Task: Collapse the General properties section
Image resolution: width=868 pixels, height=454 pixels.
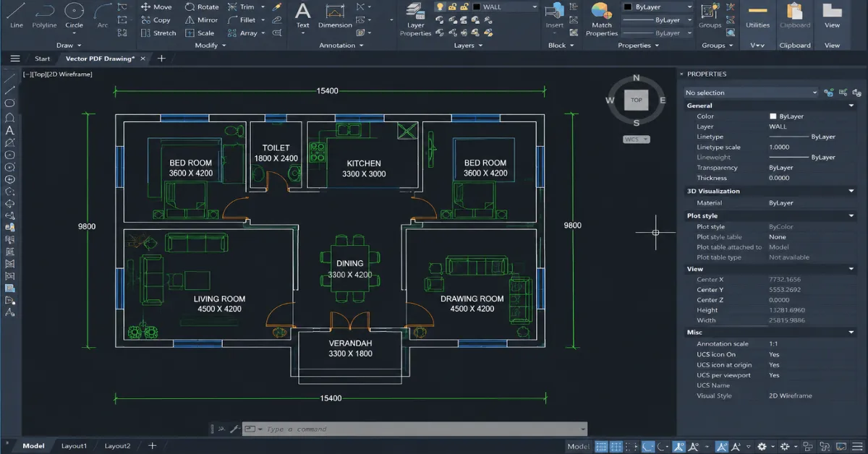Action: (x=851, y=106)
